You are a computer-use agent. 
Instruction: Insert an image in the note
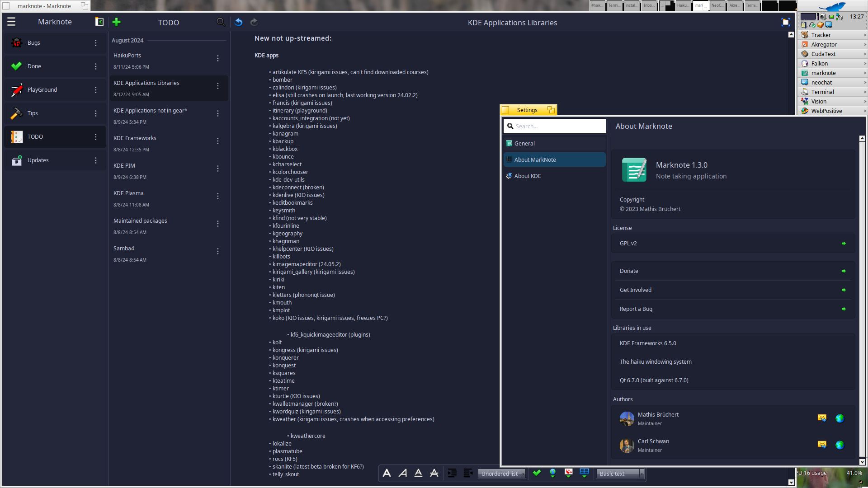pos(568,473)
